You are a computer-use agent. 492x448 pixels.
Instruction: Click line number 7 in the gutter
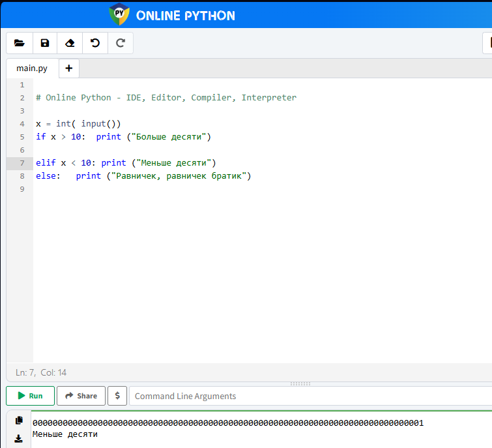point(22,163)
